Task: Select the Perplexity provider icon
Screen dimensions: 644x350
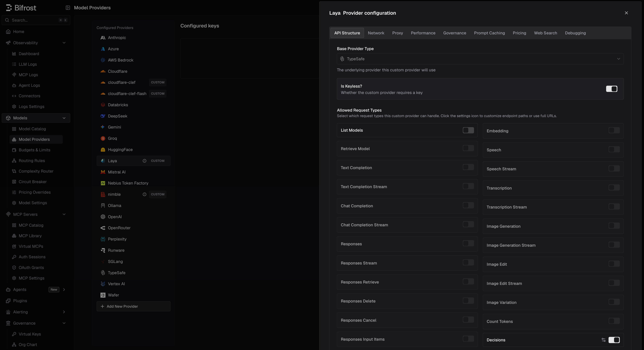Action: 103,239
